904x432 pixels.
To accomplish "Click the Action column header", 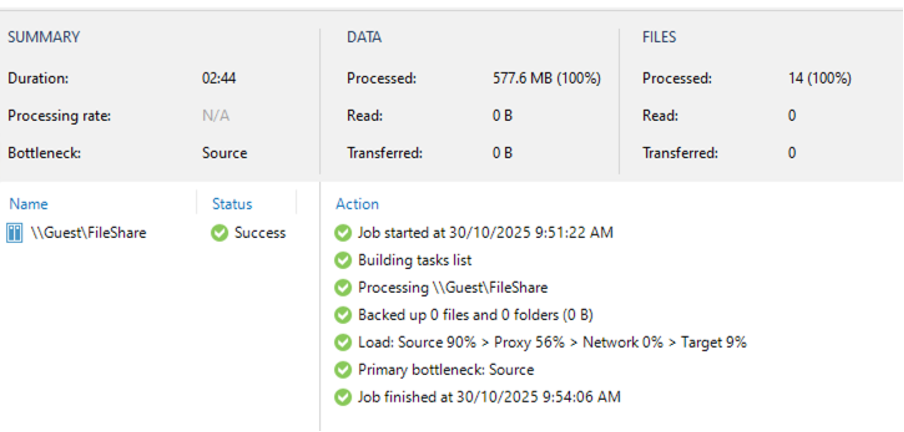I will tap(357, 204).
